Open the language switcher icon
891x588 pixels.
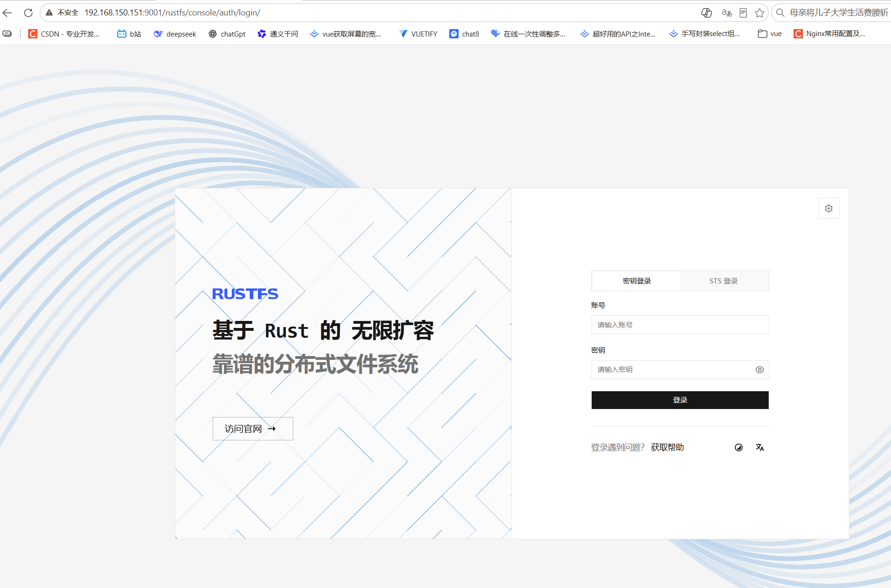coord(759,447)
